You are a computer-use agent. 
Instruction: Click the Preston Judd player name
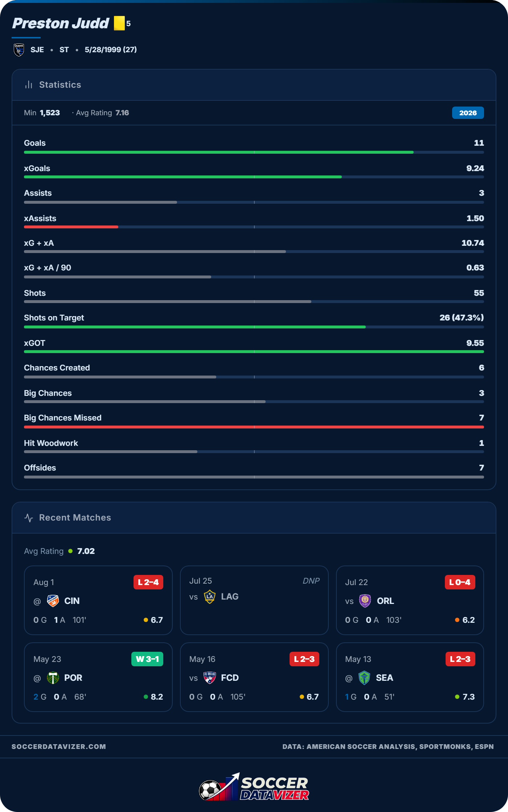click(61, 24)
